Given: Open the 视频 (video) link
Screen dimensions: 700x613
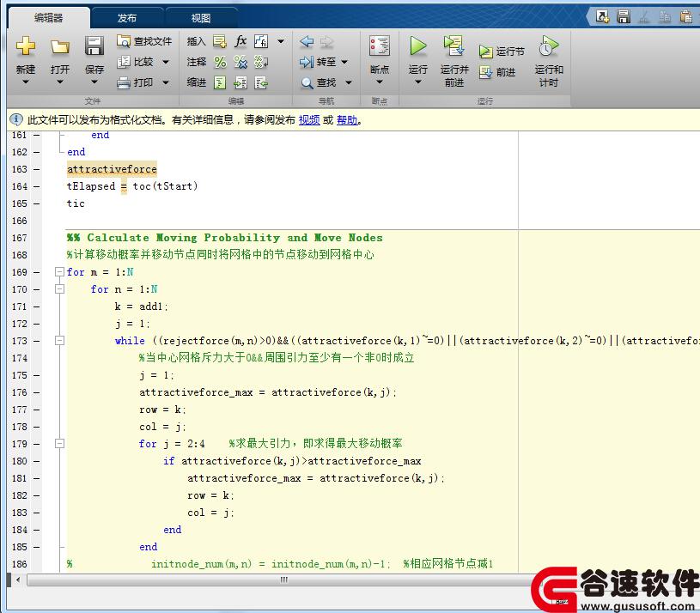Looking at the screenshot, I should tap(309, 120).
